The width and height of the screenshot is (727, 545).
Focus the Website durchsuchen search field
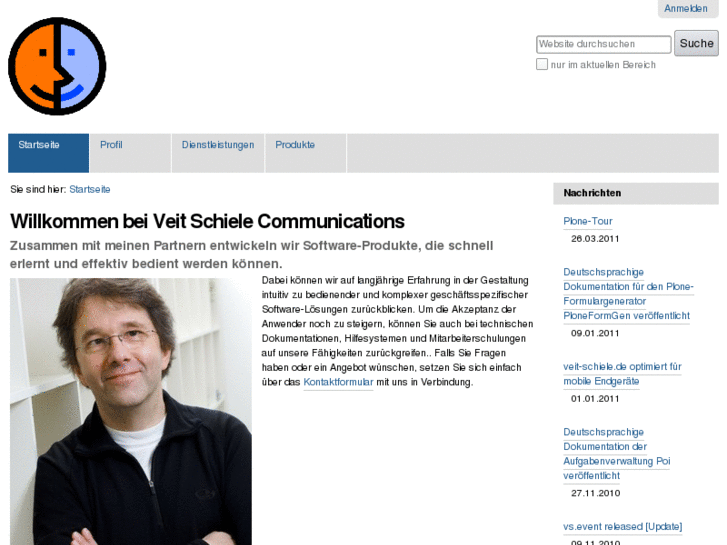tap(604, 44)
